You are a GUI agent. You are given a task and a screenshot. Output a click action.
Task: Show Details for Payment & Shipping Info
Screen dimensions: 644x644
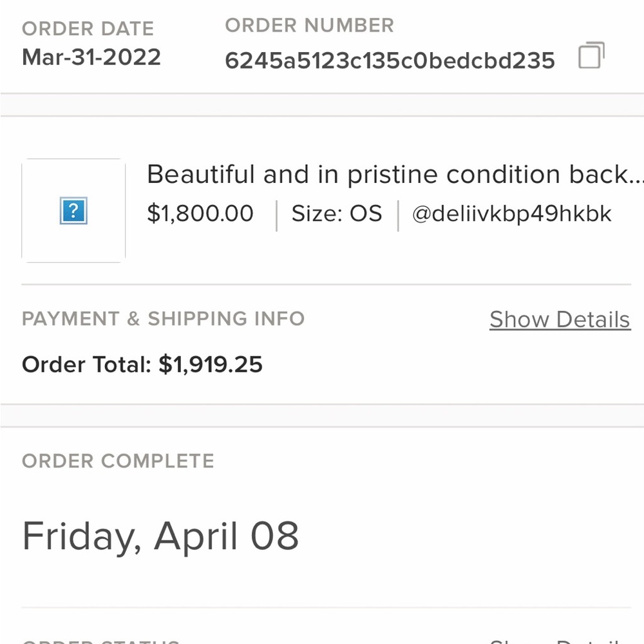(x=559, y=319)
